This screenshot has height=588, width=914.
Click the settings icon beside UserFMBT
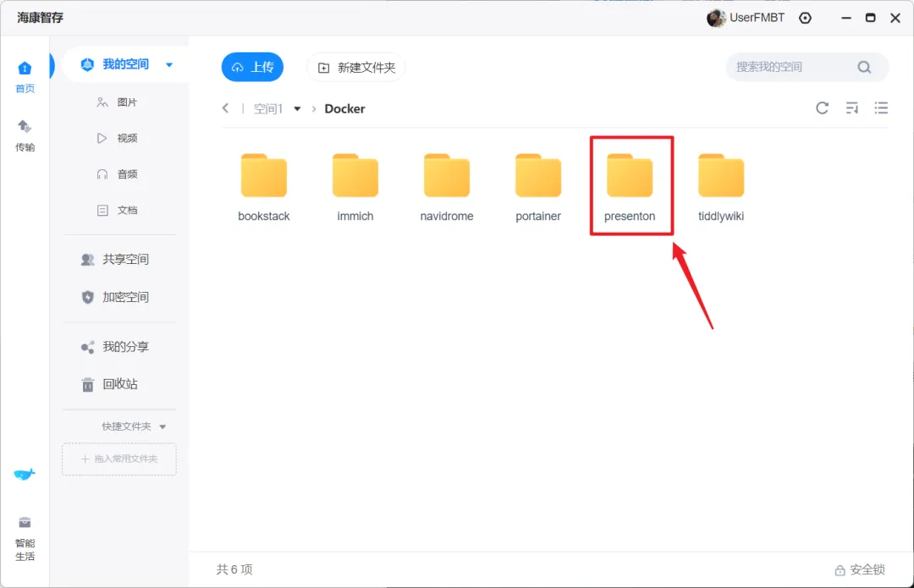coord(805,18)
